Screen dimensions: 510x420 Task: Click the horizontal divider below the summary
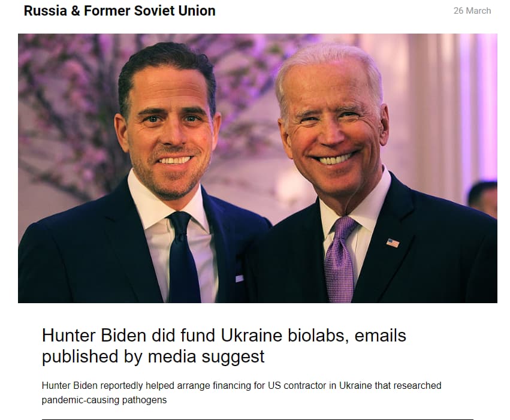pos(258,419)
